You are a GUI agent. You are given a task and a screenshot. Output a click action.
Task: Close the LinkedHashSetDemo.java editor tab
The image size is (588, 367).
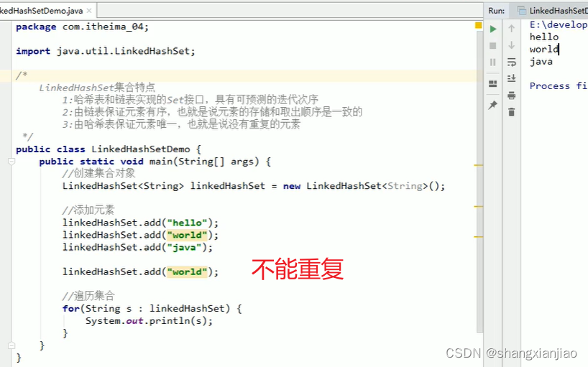[x=89, y=11]
